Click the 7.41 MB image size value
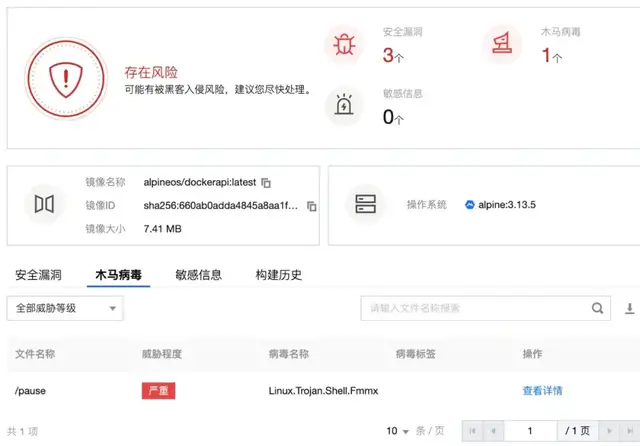The height and width of the screenshot is (446, 640). click(x=162, y=229)
